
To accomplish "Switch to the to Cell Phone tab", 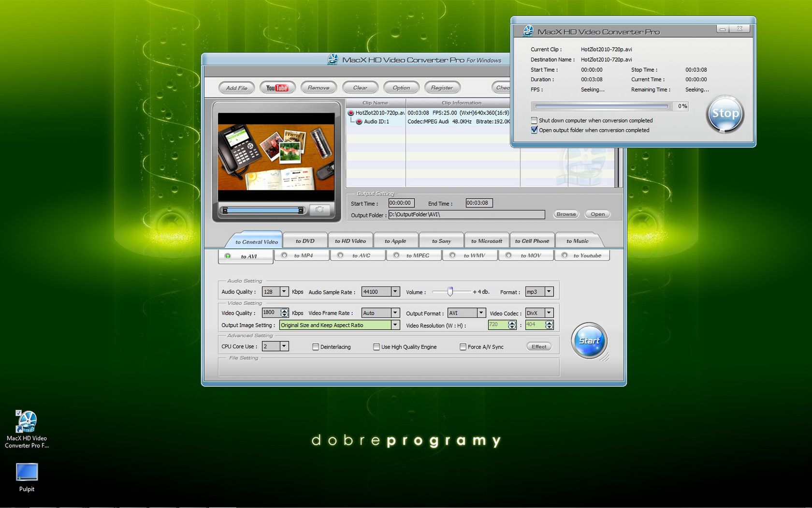I will pos(532,241).
